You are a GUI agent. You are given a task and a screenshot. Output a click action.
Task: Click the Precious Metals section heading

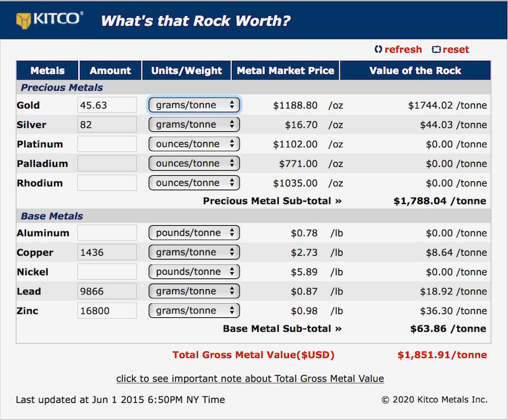62,88
